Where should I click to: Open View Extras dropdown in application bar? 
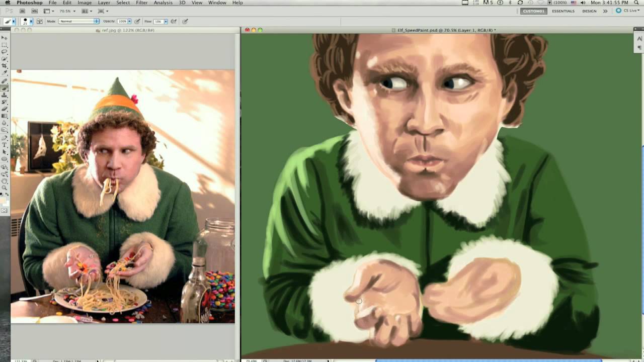(48, 11)
